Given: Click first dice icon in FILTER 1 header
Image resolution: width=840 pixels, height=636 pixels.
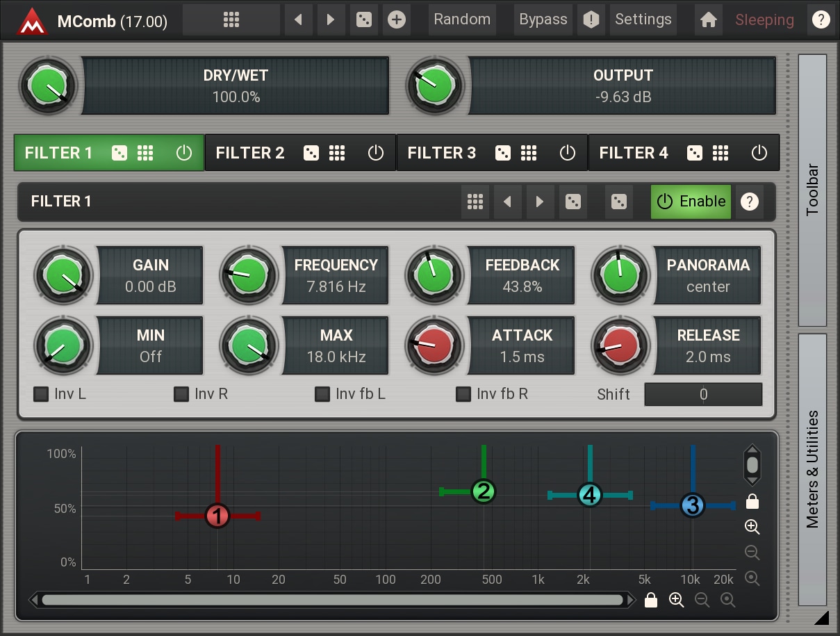Looking at the screenshot, I should click(573, 202).
